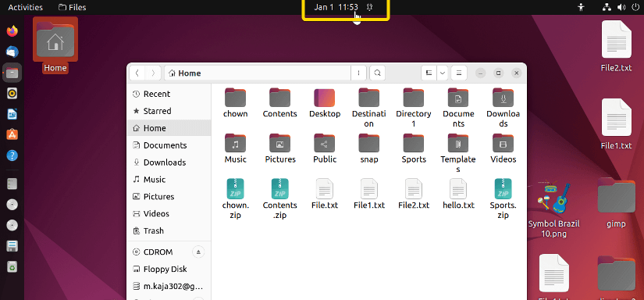Select the Home folder on the desktop
Screen dimensions: 644x300
55,45
